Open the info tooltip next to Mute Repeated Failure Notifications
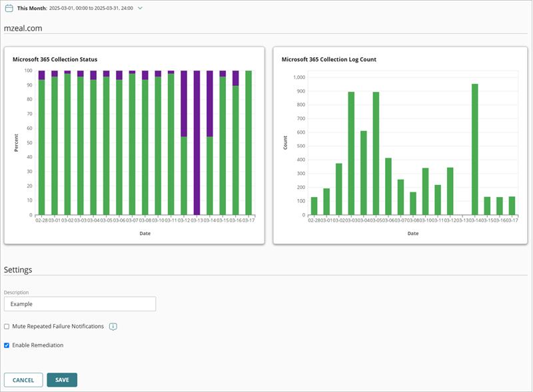The image size is (533, 392). tap(113, 326)
